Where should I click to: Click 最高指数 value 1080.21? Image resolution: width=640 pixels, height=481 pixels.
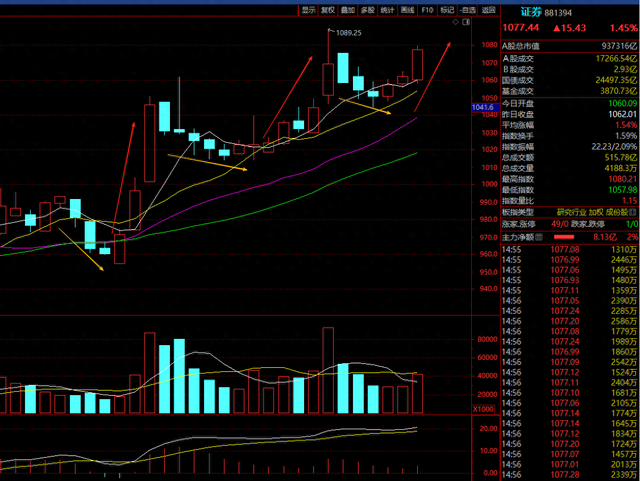623,179
